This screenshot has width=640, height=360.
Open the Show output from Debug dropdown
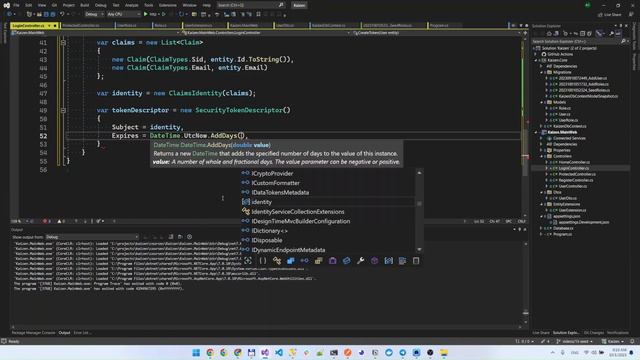click(x=92, y=237)
